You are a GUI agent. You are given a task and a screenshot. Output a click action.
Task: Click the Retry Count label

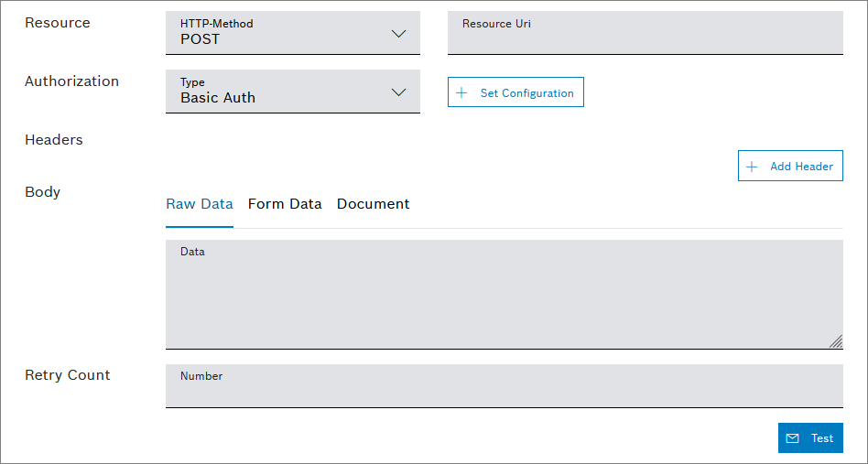[68, 375]
